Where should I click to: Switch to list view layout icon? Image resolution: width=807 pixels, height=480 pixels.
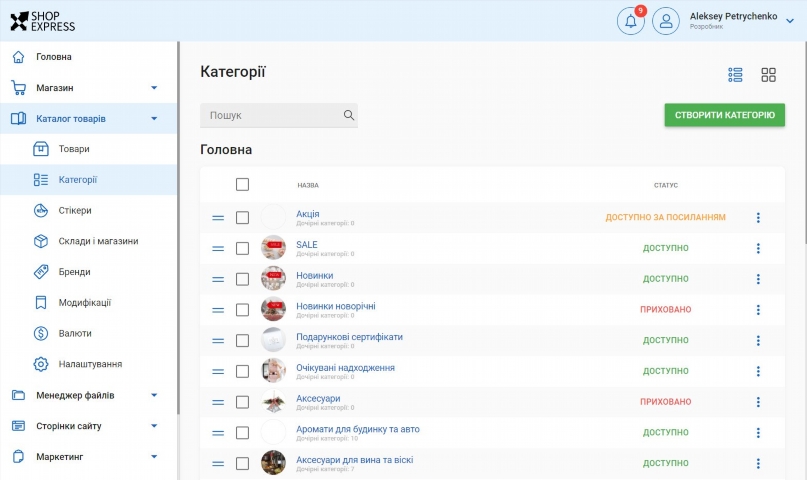click(736, 75)
